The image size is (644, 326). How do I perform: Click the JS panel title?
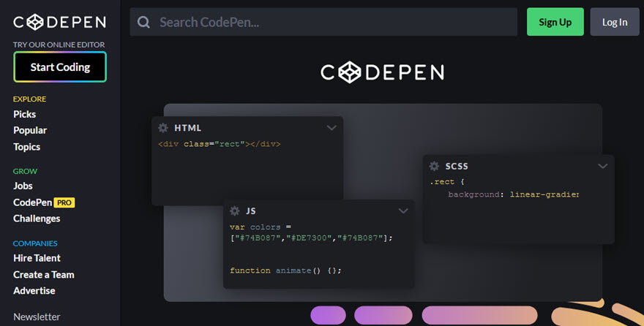coord(251,211)
